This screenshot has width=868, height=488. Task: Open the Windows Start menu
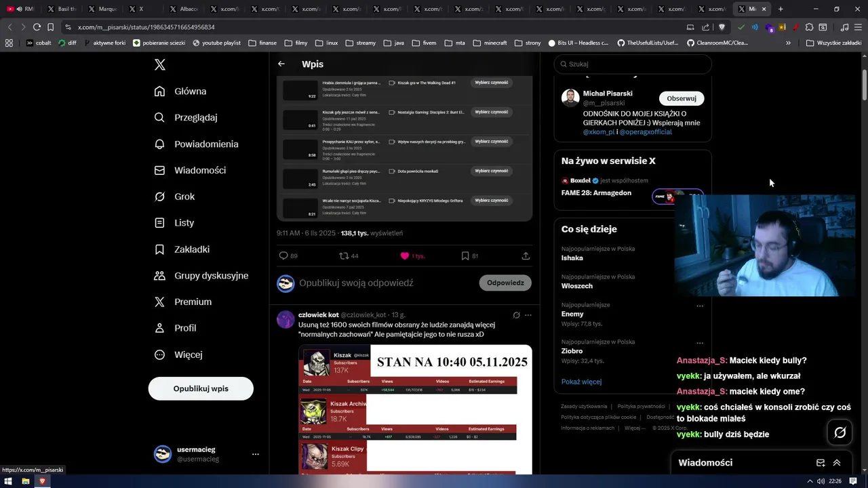[x=9, y=481]
